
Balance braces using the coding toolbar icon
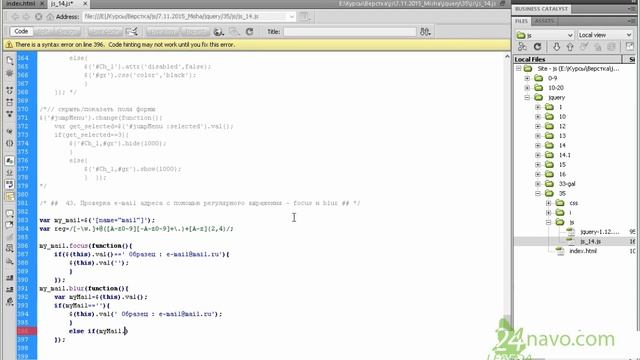coord(10,143)
